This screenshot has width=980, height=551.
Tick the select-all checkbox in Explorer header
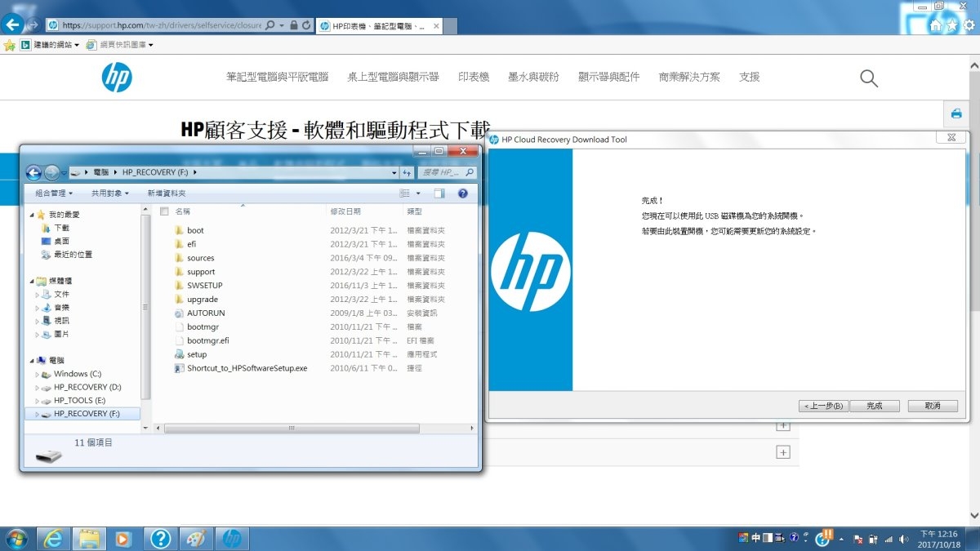pos(164,211)
